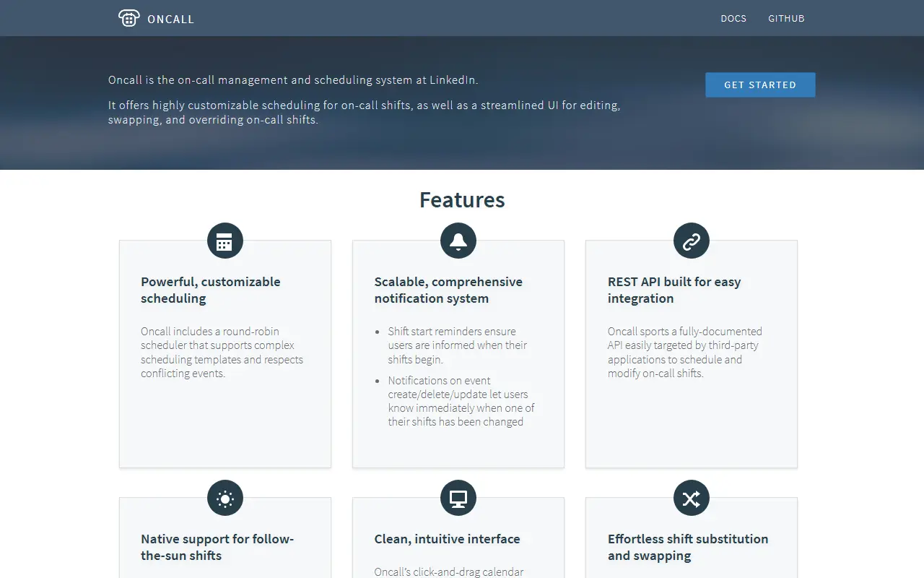Click 'Clean, intuitive interface' card title
This screenshot has height=578, width=924.
pyautogui.click(x=447, y=539)
